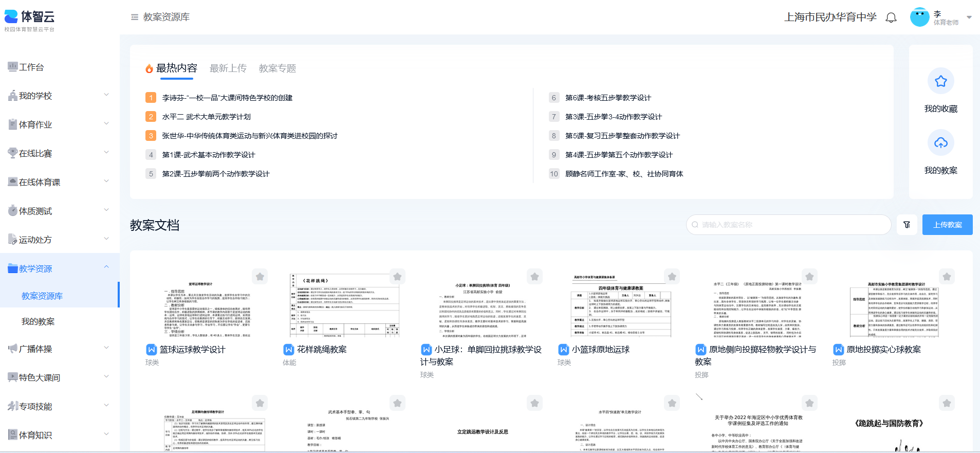Expand 在线体育课 menu chevron

pos(106,181)
